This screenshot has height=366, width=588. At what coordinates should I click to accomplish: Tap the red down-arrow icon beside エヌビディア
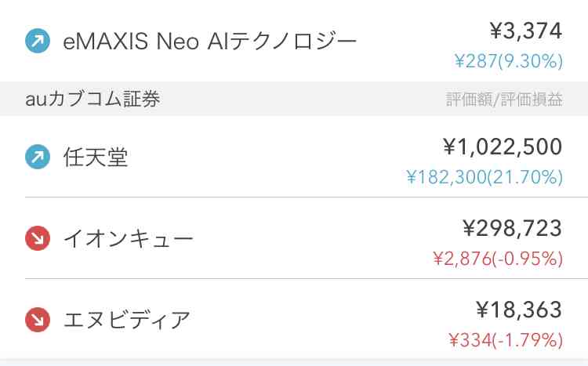click(38, 320)
